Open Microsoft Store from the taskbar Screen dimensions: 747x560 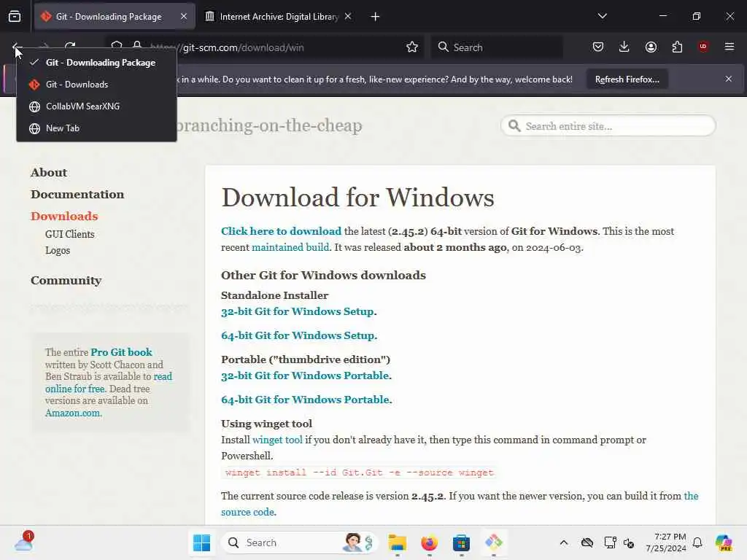(x=461, y=542)
